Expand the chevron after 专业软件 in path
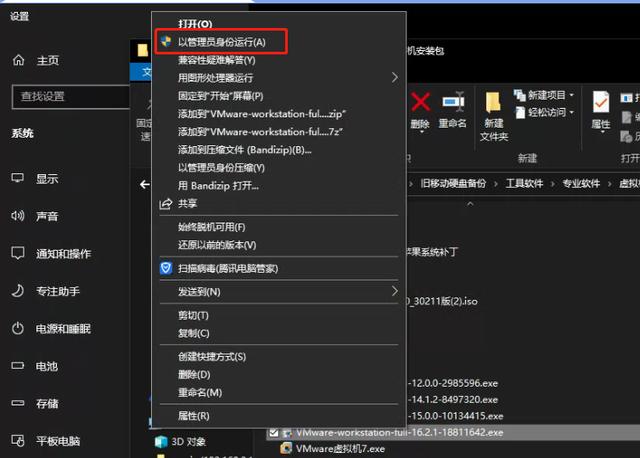640x458 pixels. (609, 184)
